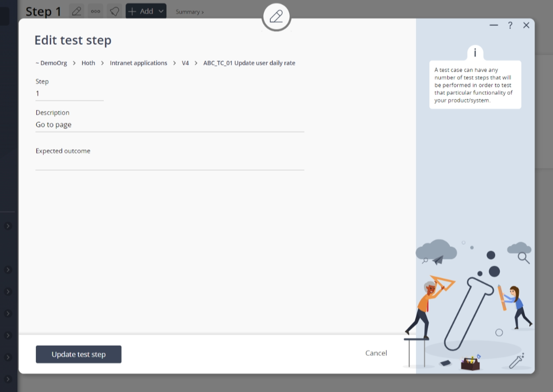
Task: Open help with the question mark icon
Action: [x=510, y=25]
